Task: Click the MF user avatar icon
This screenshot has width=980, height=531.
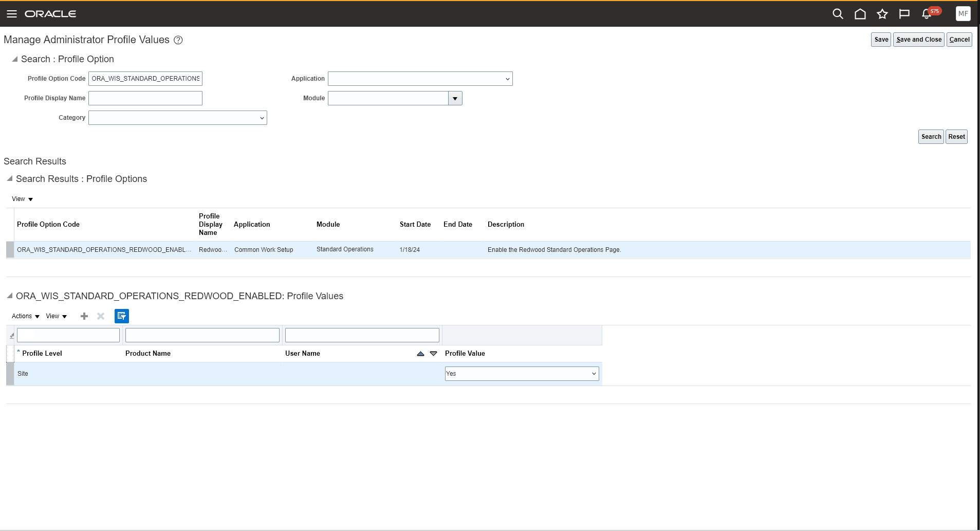Action: (963, 13)
